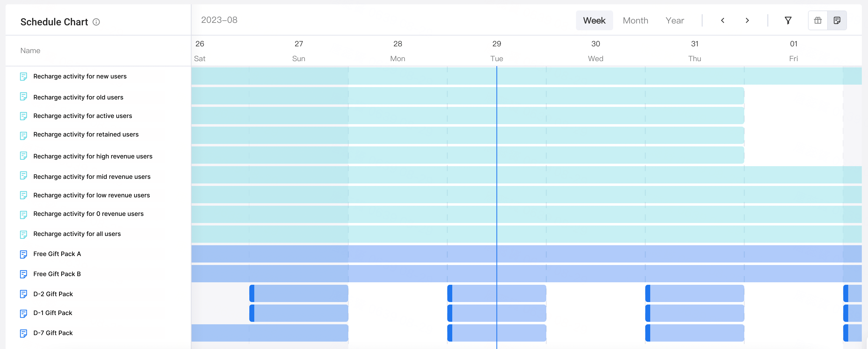Image resolution: width=868 pixels, height=349 pixels.
Task: Click the filter funnel icon
Action: [x=788, y=20]
